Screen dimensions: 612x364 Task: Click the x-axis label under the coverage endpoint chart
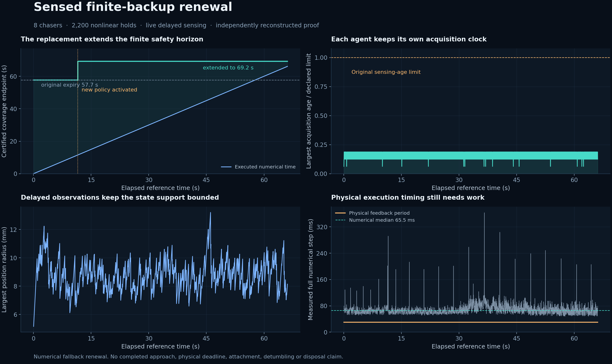[161, 188]
